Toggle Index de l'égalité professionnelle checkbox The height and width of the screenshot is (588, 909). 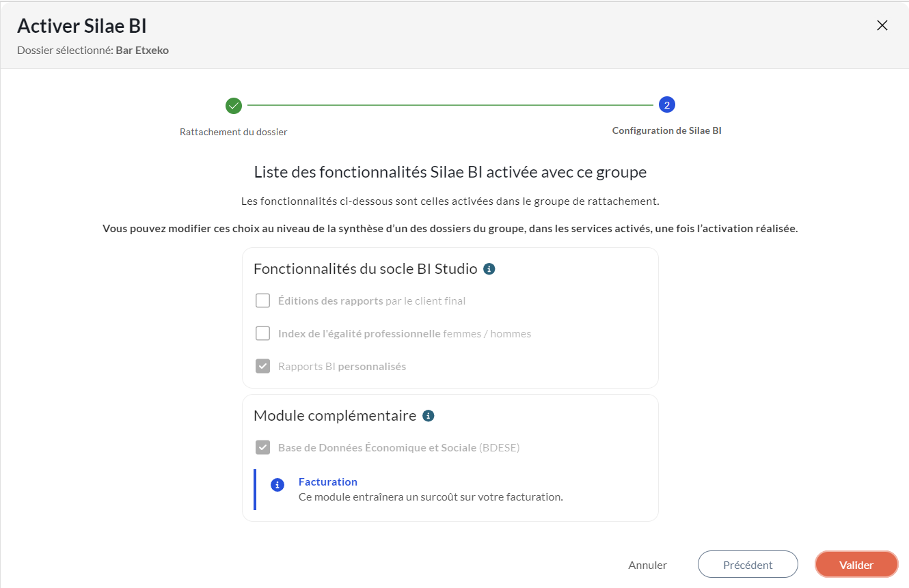262,333
